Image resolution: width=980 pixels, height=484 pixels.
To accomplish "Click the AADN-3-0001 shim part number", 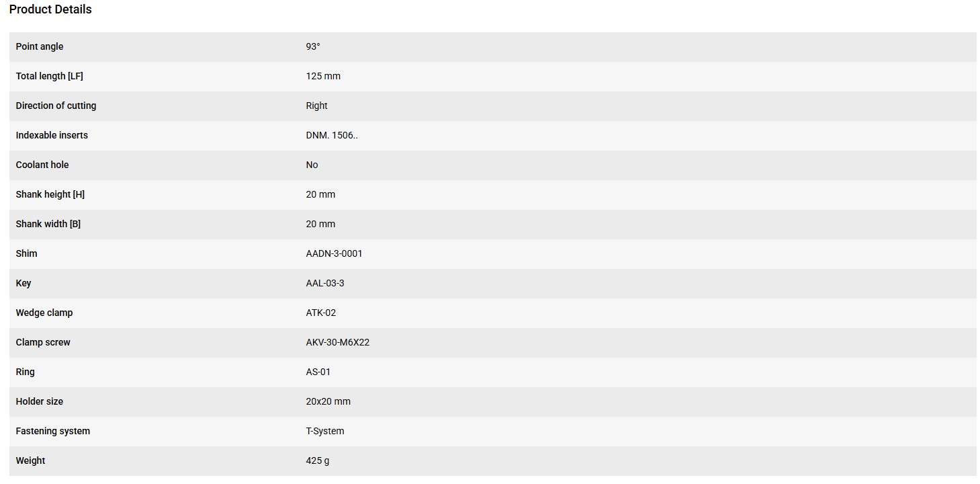I will 334,253.
